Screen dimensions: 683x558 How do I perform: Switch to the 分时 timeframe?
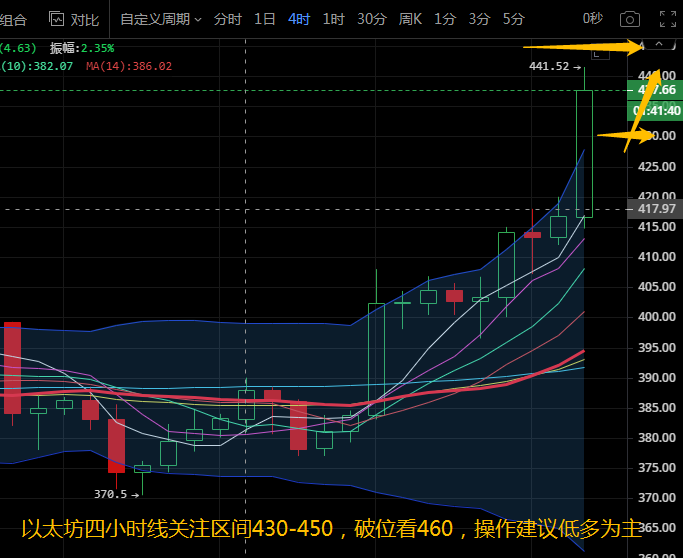coord(227,19)
